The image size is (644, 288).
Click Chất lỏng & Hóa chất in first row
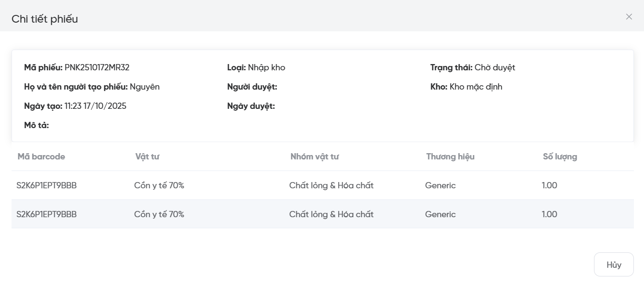[x=331, y=185]
